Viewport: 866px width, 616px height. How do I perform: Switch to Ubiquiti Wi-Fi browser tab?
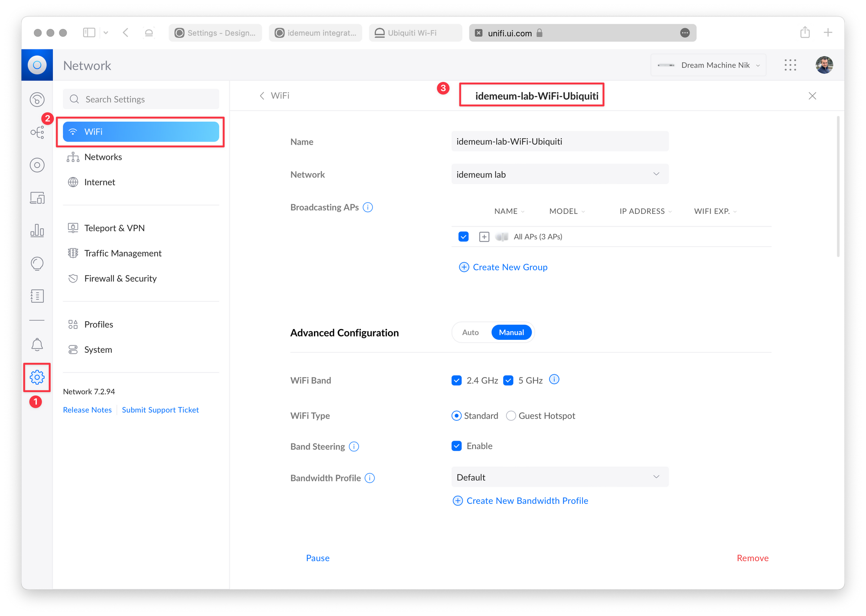click(x=415, y=33)
